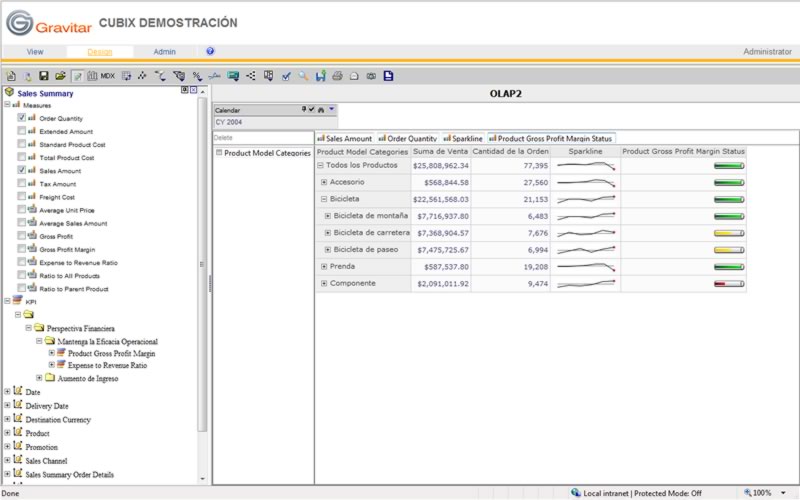Expand the Promotion dimension node
The image size is (800, 500).
point(7,447)
